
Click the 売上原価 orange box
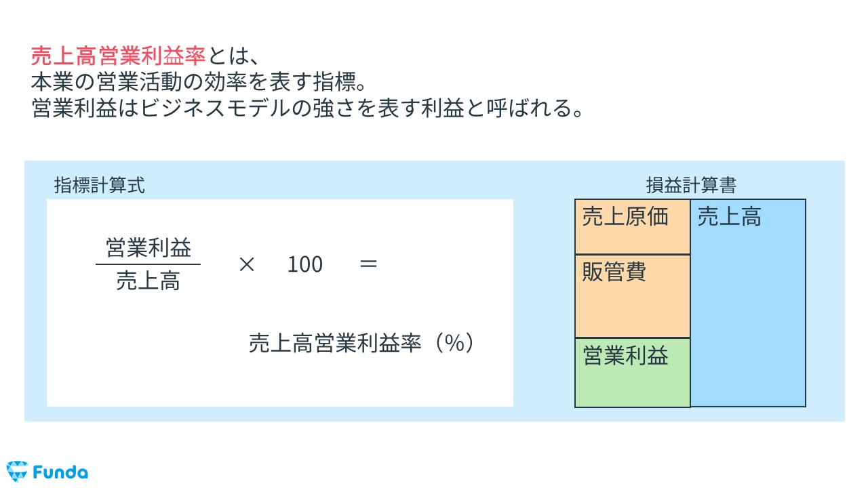(632, 227)
